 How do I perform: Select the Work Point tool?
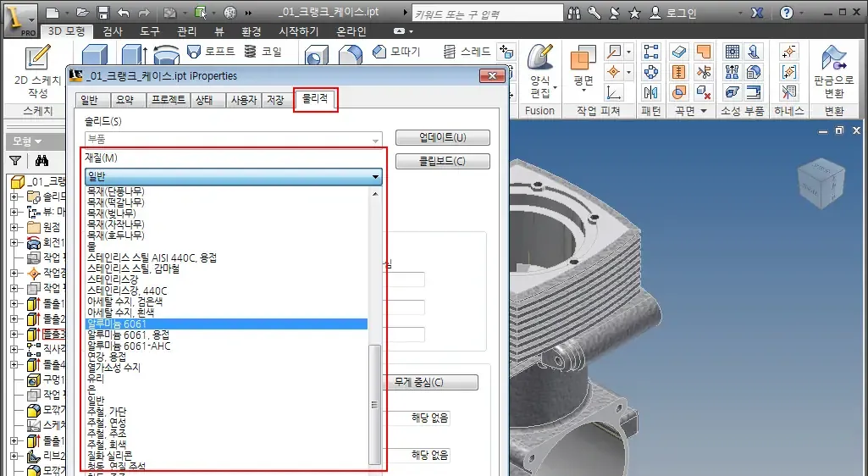click(x=614, y=72)
